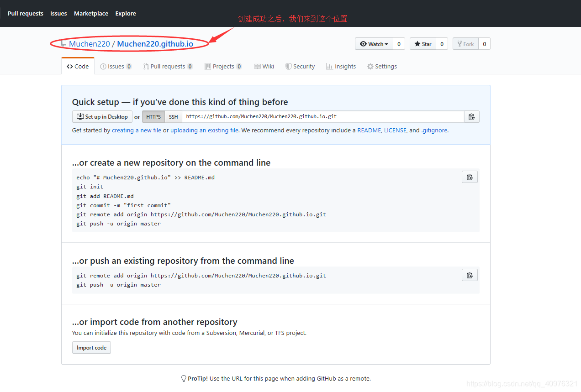Image resolution: width=581 pixels, height=392 pixels.
Task: Switch to the Wiki tab
Action: click(264, 66)
